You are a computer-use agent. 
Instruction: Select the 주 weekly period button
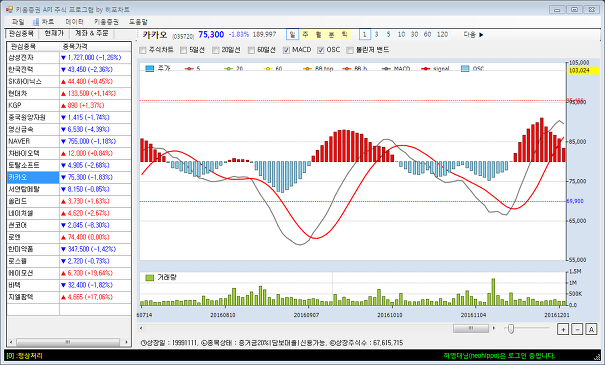(306, 35)
